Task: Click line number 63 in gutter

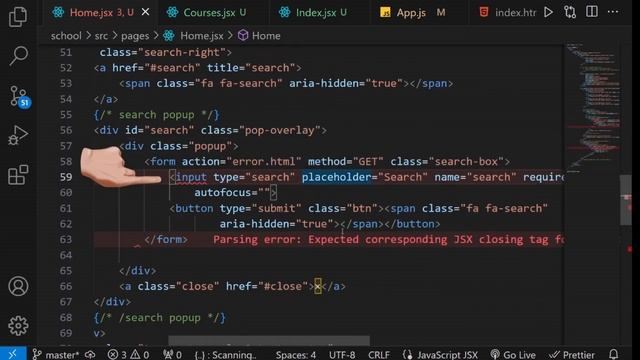Action: click(x=66, y=240)
